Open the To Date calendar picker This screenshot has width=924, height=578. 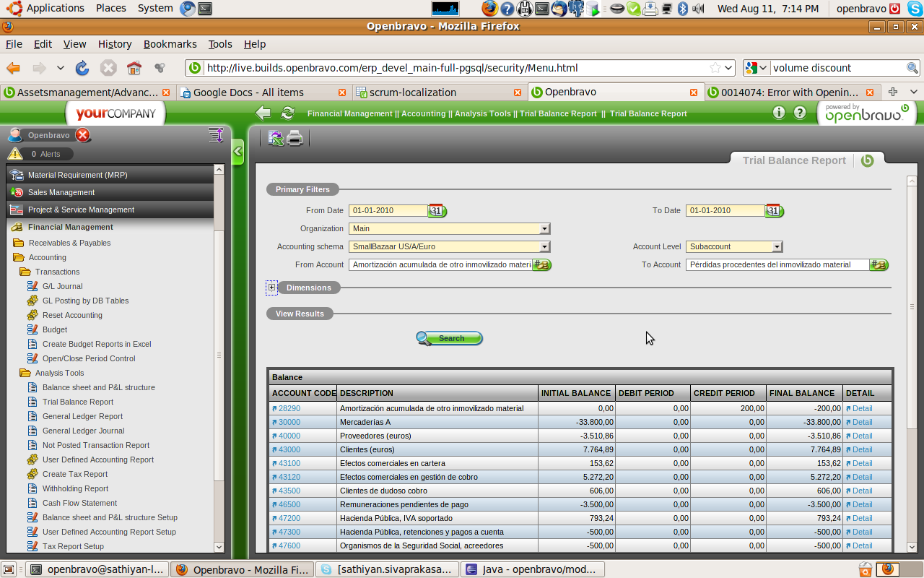[774, 211]
